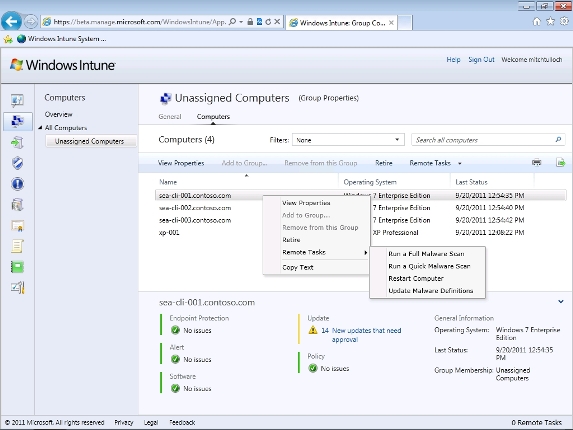Click the 0 Remote Tasks status text

point(536,423)
